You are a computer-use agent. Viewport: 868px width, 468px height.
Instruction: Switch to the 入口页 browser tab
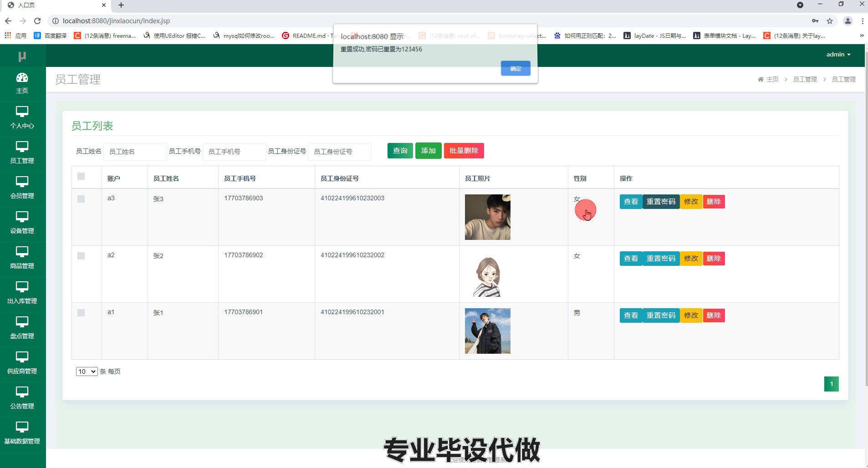coord(57,5)
